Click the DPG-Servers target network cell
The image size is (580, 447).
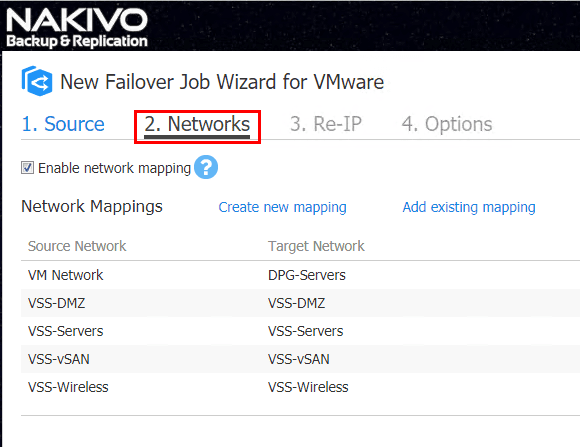[x=307, y=275]
